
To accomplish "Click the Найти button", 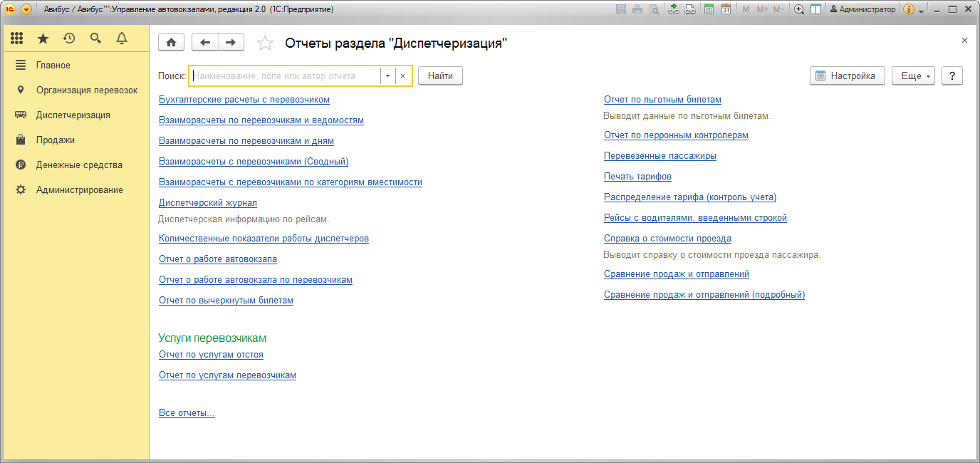I will click(x=440, y=76).
